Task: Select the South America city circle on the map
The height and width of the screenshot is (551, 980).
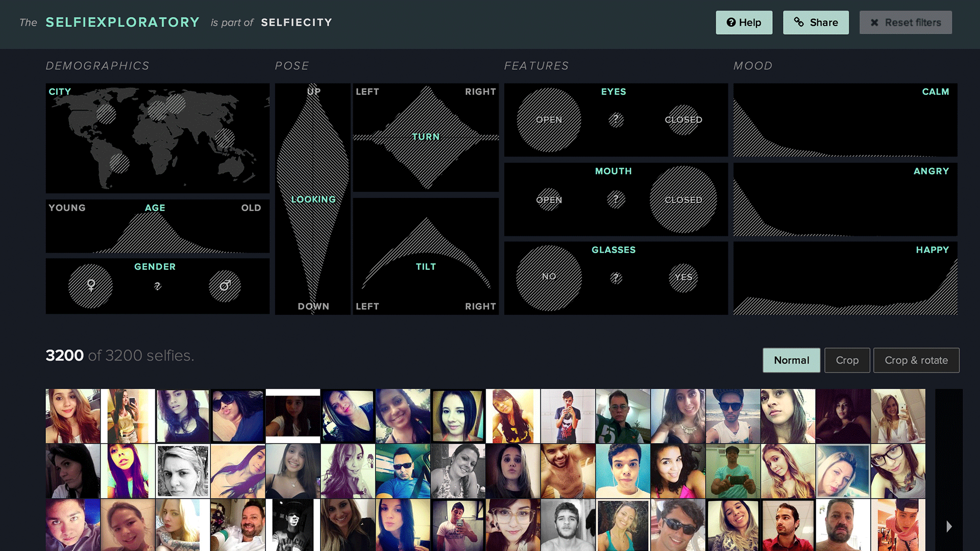Action: tap(119, 163)
